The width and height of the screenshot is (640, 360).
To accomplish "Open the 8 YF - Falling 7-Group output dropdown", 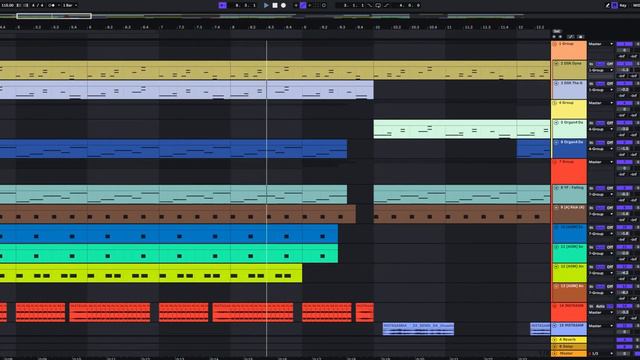I will tap(601, 194).
